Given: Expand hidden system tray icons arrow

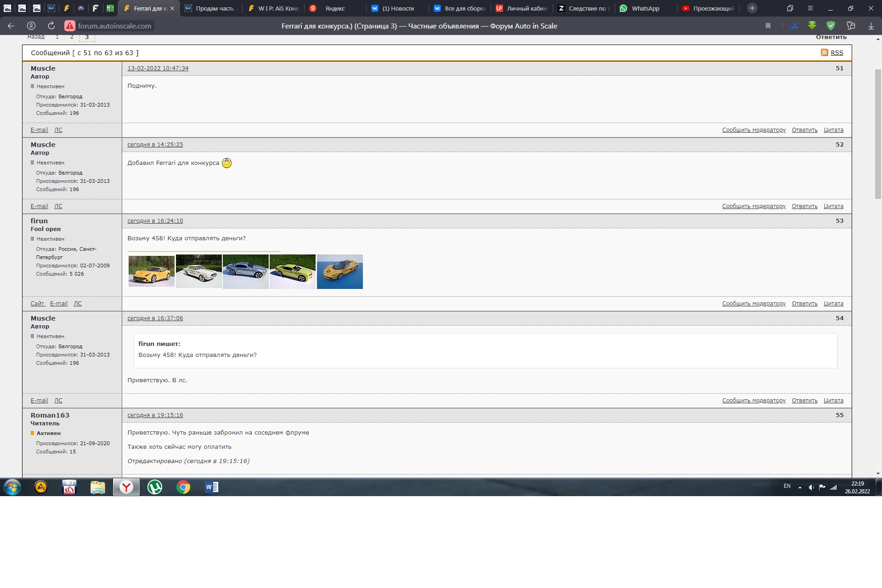Looking at the screenshot, I should tap(800, 487).
